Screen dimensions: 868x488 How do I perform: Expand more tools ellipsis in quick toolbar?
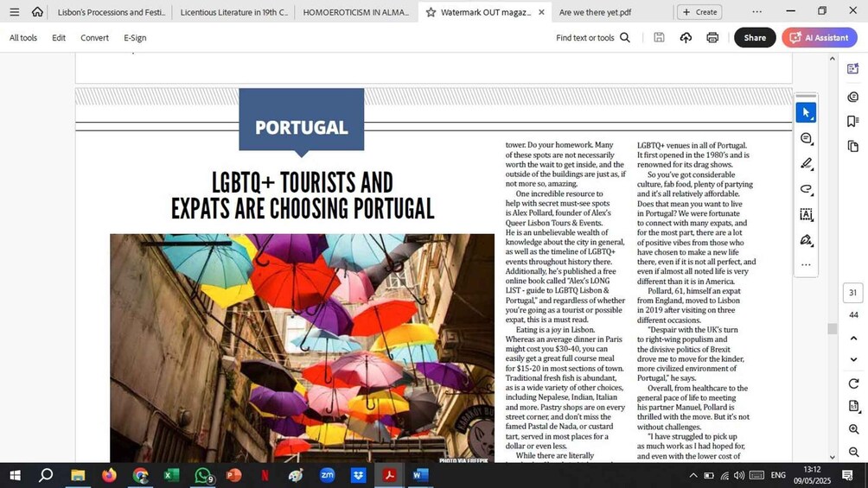coord(806,264)
